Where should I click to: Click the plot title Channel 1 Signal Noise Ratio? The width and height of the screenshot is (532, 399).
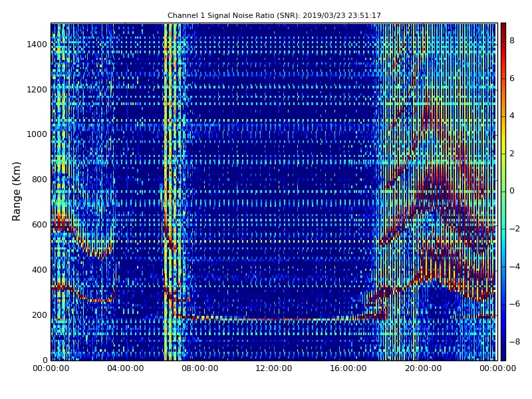point(274,15)
